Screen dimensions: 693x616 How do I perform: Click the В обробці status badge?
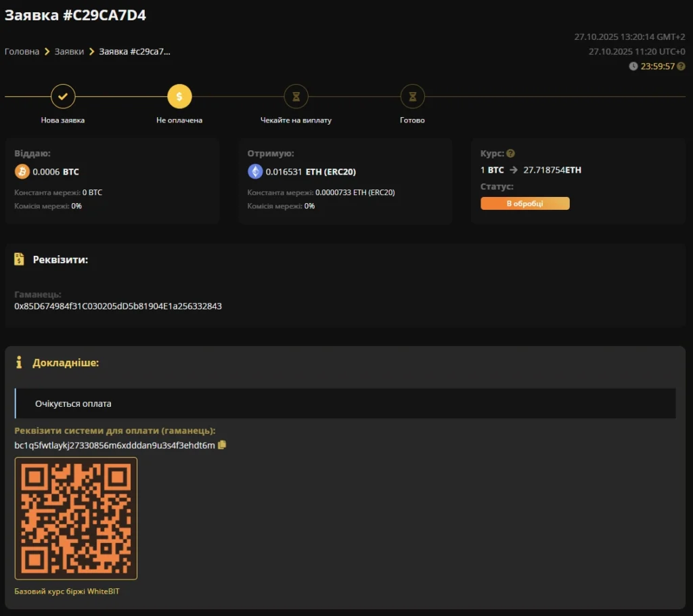[525, 204]
